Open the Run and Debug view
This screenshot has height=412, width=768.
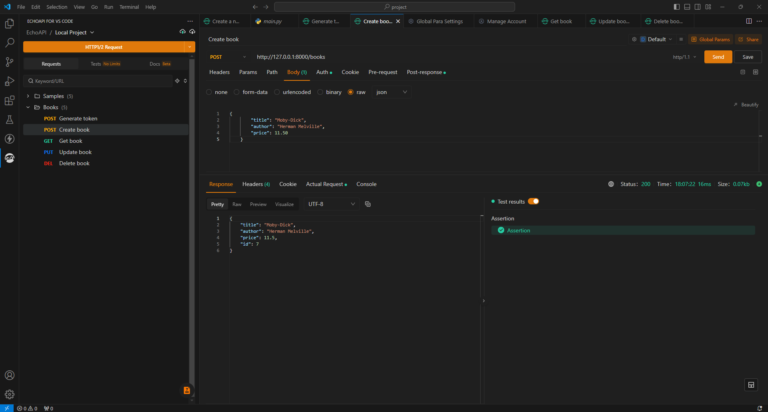(x=9, y=81)
